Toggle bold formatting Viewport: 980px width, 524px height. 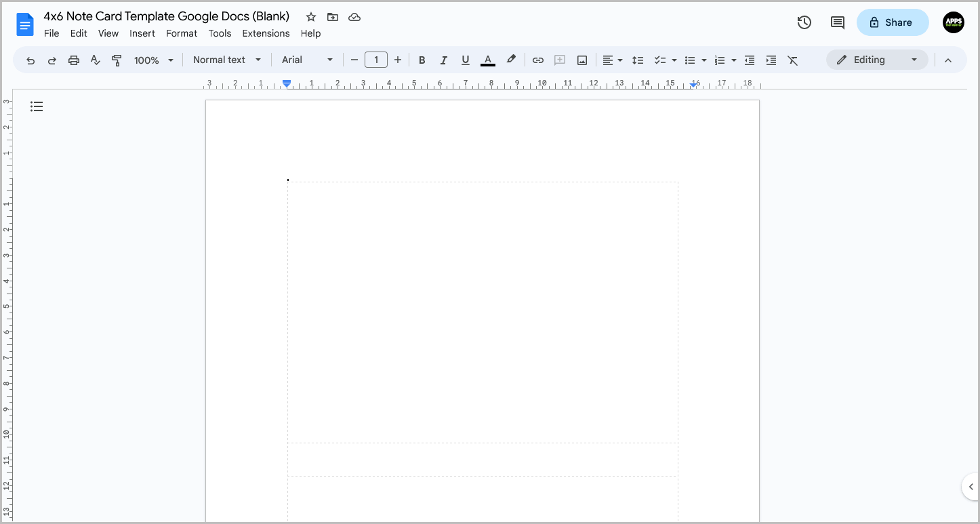tap(422, 60)
